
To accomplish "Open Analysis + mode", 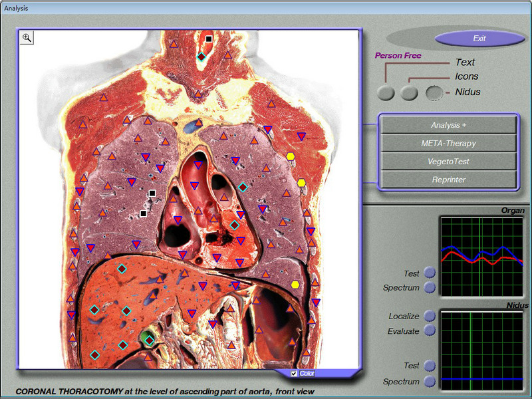I will pyautogui.click(x=450, y=125).
